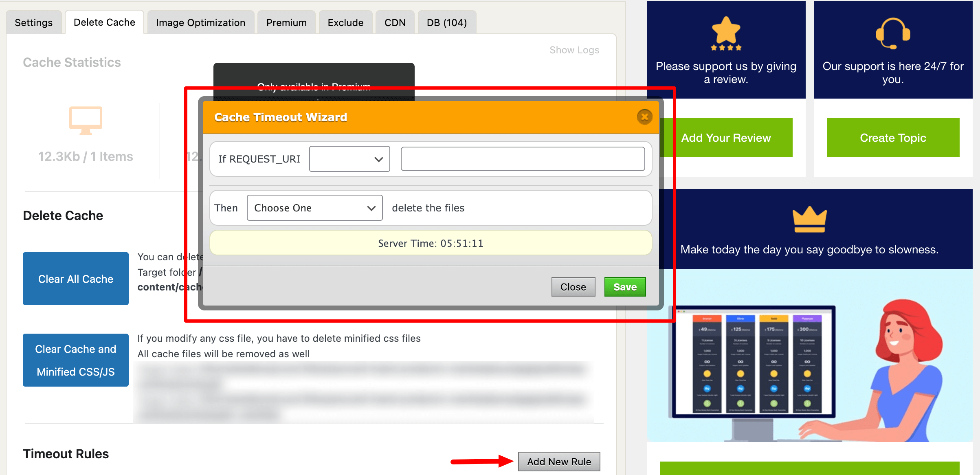
Task: Click the premium pricing plans illustration
Action: pos(809,355)
